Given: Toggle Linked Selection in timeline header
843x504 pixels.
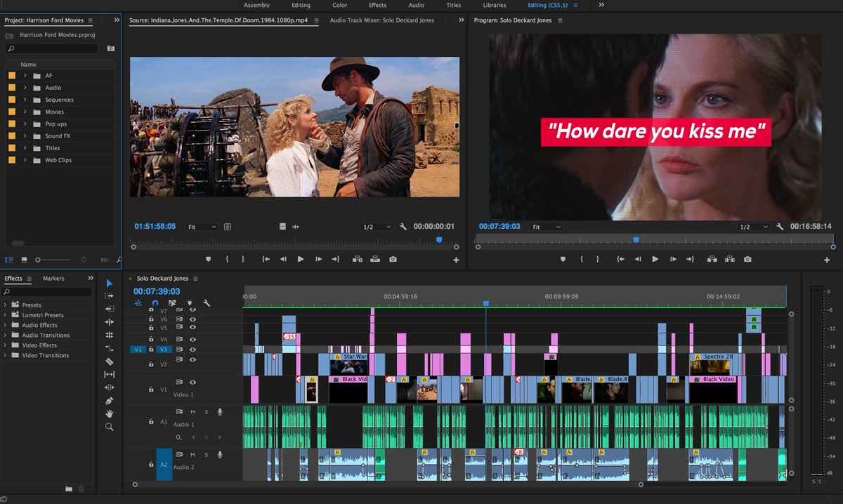Looking at the screenshot, I should coord(172,303).
